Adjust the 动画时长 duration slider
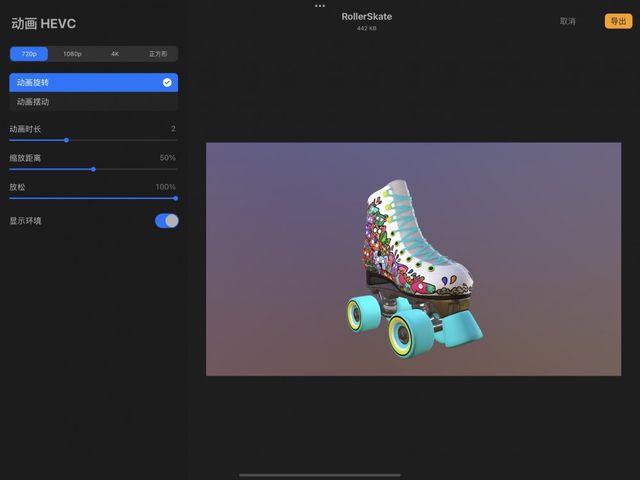640x480 pixels. point(66,140)
